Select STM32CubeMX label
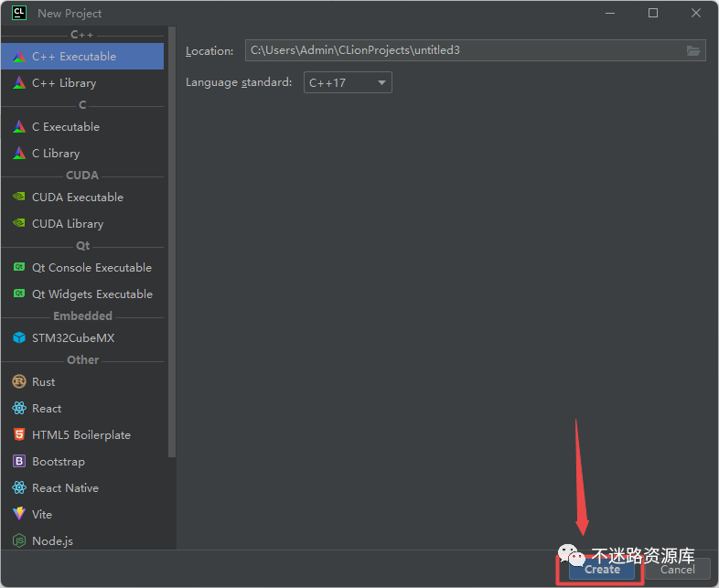Image resolution: width=719 pixels, height=588 pixels. click(x=73, y=338)
